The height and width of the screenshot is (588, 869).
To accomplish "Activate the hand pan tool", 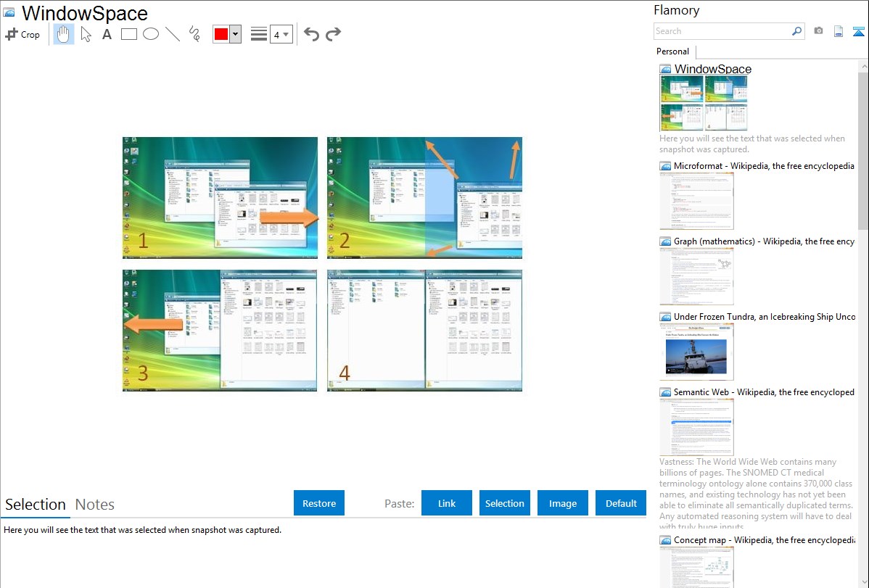I will tap(63, 34).
